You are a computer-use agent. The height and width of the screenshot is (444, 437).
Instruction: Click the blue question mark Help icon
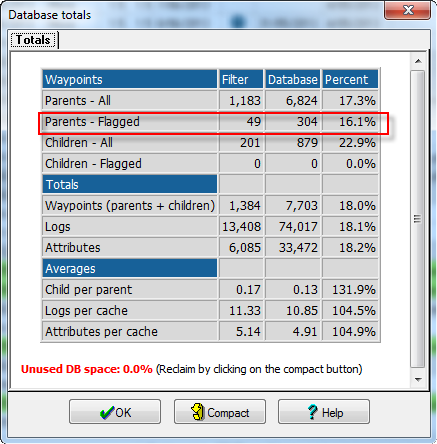313,412
